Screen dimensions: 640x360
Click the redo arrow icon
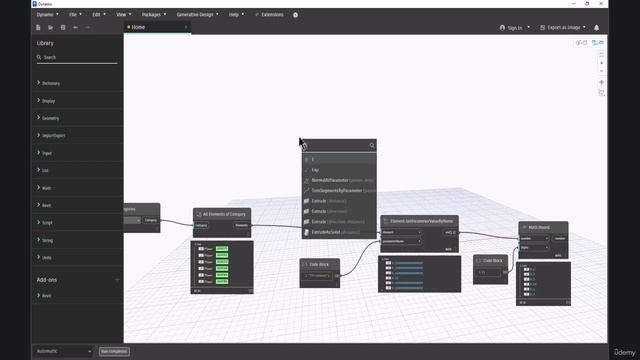(87, 27)
